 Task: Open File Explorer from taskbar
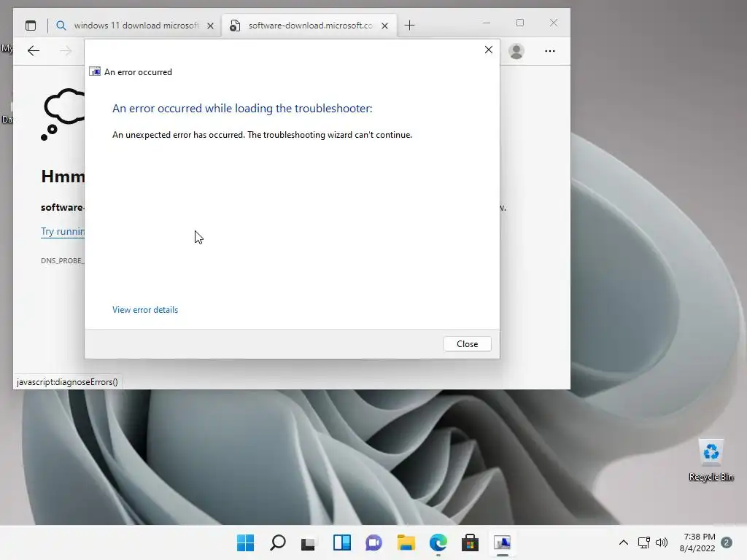[x=406, y=542]
